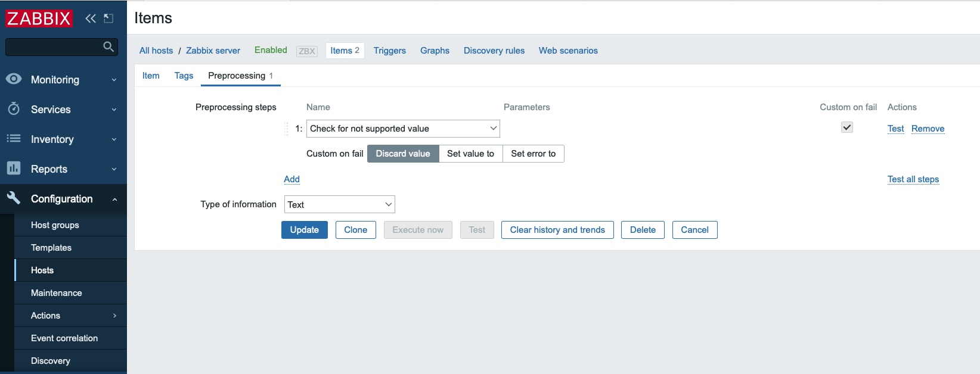Open the Discovery rules link

[x=494, y=51]
